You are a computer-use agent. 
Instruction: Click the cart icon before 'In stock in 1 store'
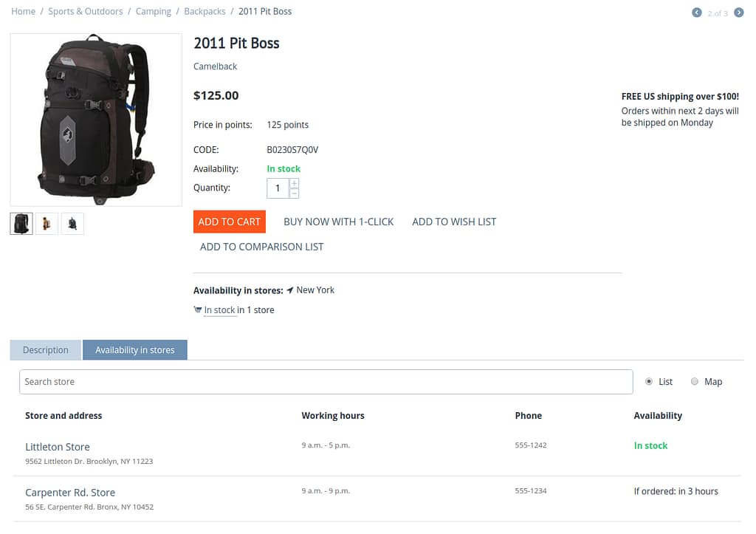point(198,309)
